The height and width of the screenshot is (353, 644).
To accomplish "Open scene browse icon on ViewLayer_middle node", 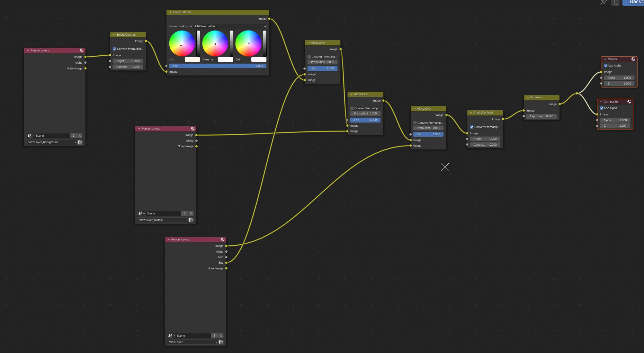I will pyautogui.click(x=140, y=213).
